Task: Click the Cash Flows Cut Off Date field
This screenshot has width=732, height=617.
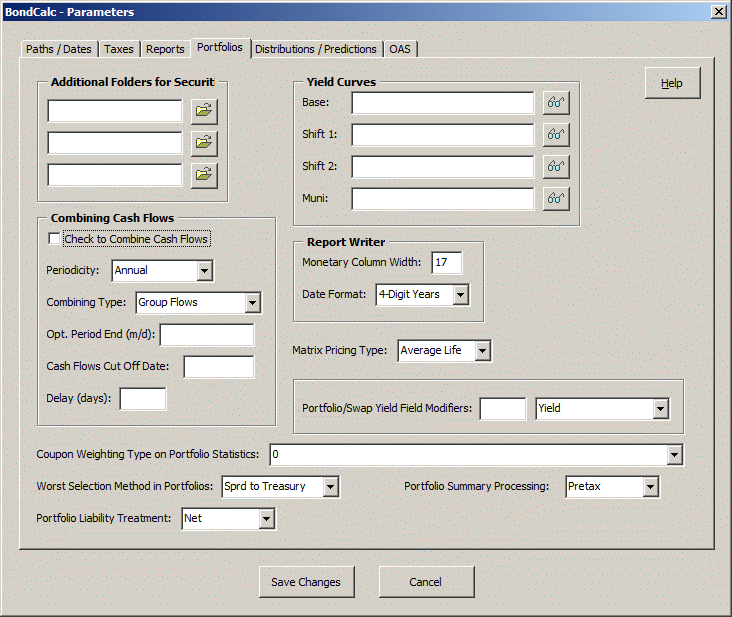Action: pos(218,366)
